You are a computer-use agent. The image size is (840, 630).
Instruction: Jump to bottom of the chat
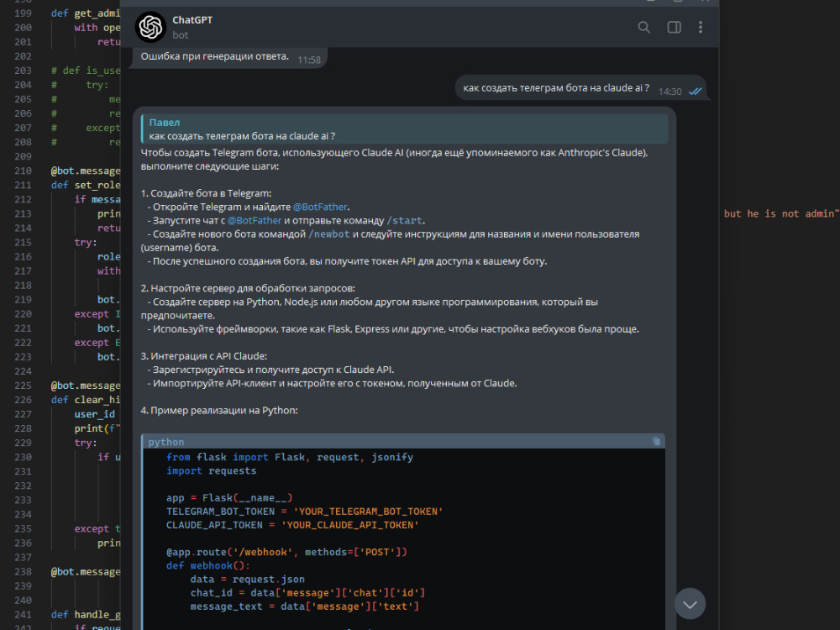click(690, 604)
